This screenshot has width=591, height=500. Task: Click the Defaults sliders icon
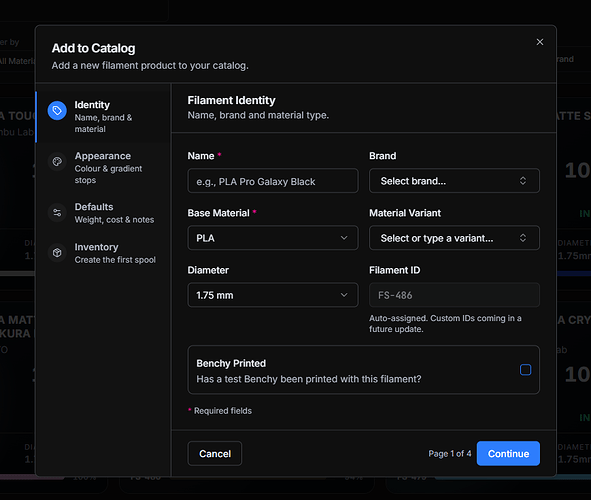[57, 213]
